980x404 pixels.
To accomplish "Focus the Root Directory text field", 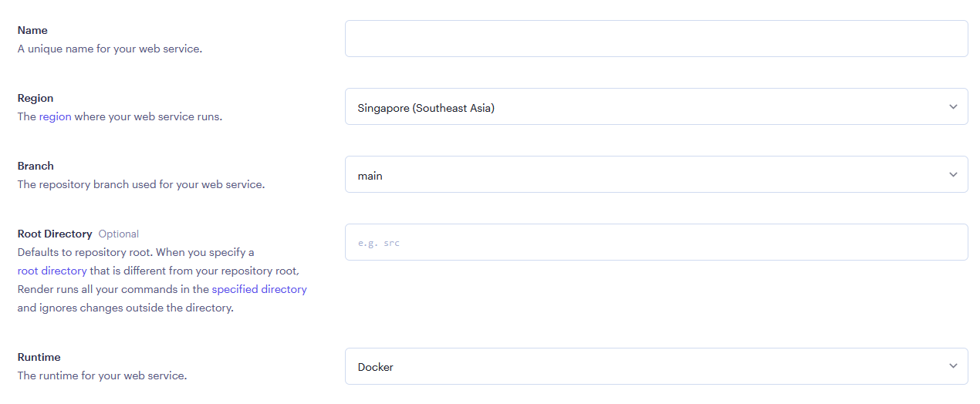I will tap(656, 242).
